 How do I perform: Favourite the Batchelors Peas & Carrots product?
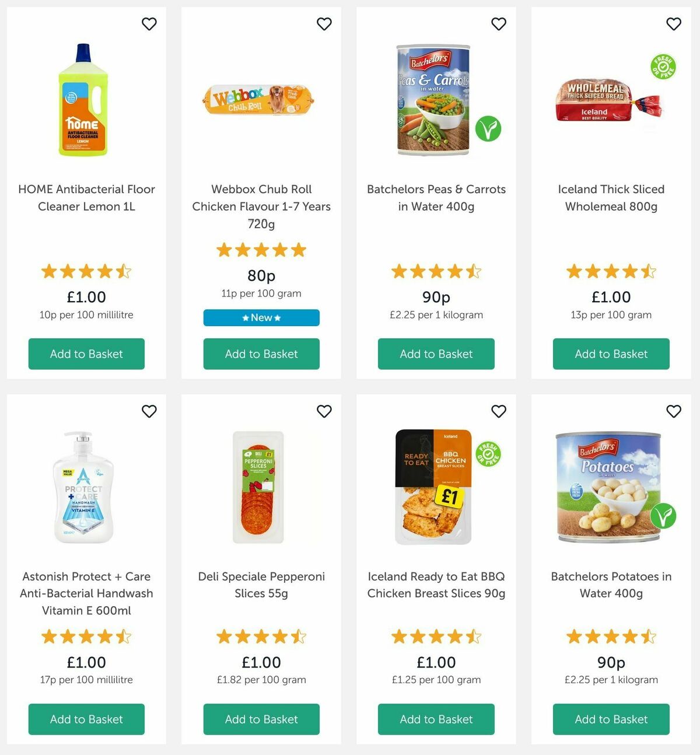pos(499,24)
